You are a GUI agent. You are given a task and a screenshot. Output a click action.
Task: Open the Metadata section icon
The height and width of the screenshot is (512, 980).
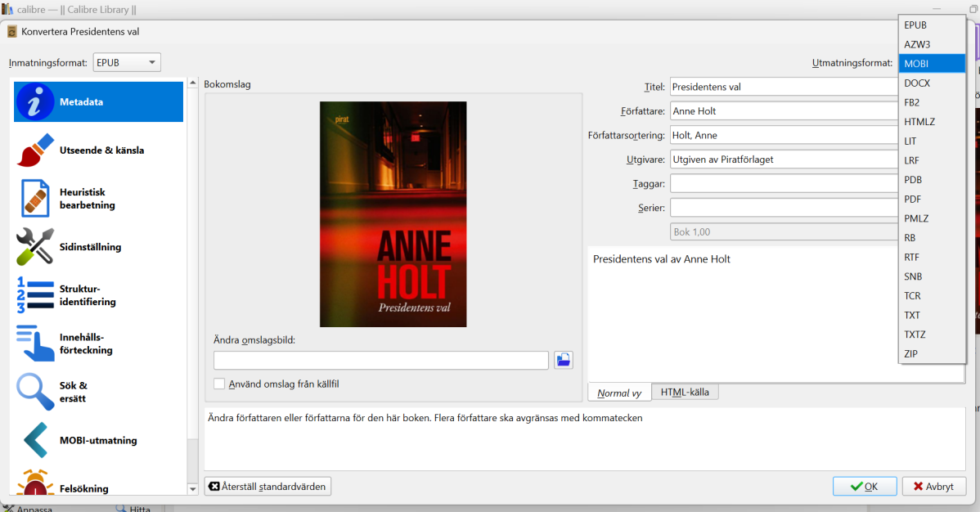[x=35, y=102]
